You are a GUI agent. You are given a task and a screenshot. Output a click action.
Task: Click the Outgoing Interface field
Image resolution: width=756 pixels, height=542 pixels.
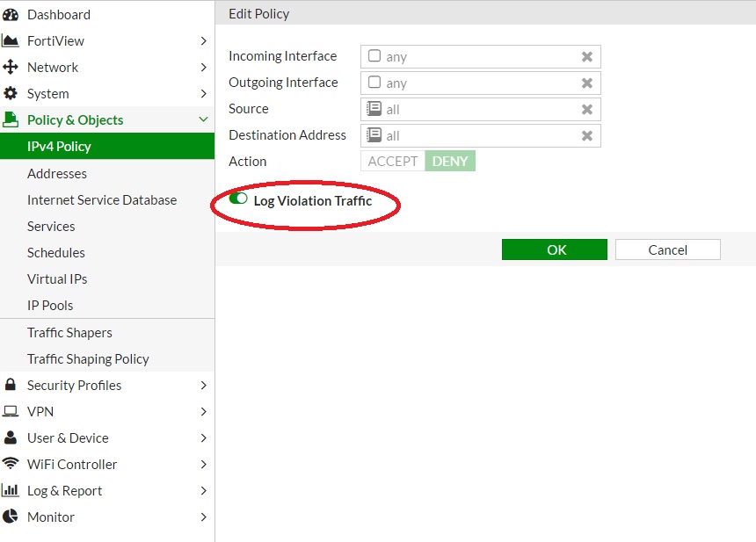pyautogui.click(x=481, y=83)
